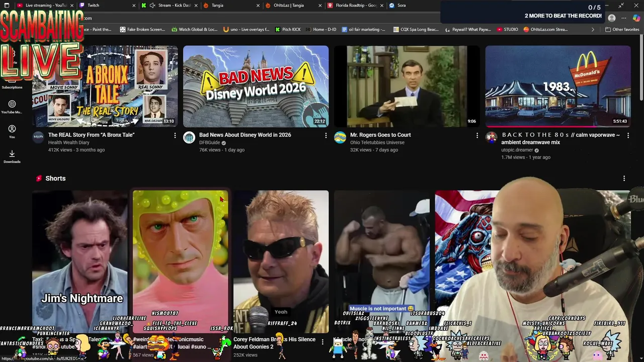Open Ohio Teletubbies Universe channel avatar

pyautogui.click(x=340, y=137)
